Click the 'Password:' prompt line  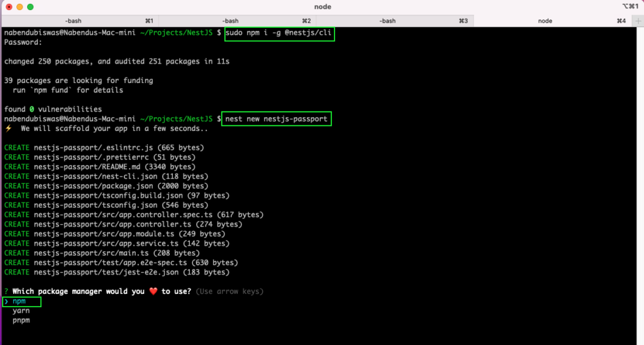[23, 42]
